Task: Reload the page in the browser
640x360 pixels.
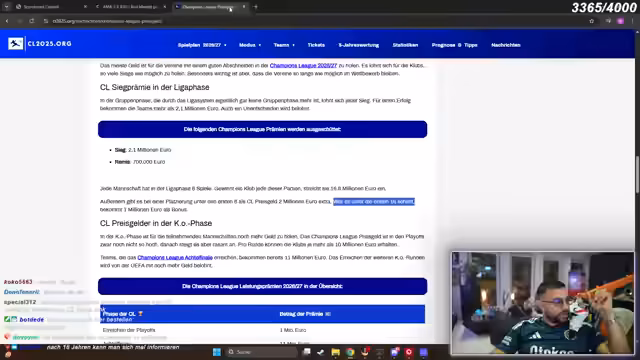Action: click(31, 21)
